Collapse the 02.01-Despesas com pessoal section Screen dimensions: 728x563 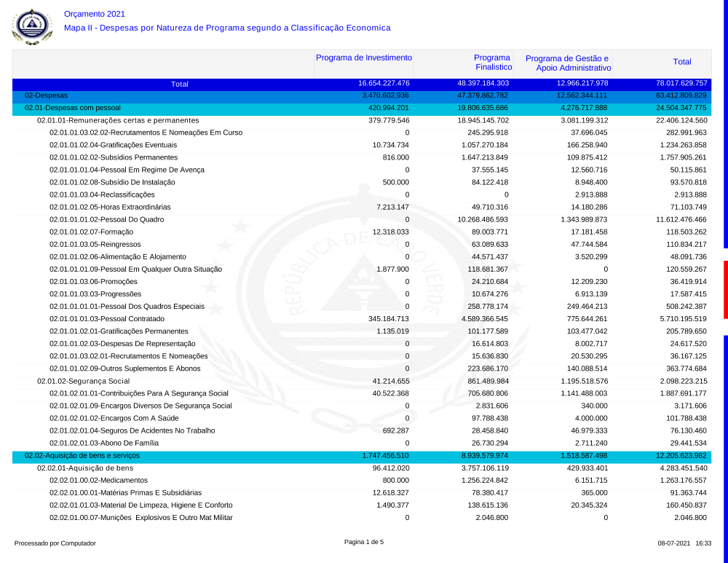point(73,108)
